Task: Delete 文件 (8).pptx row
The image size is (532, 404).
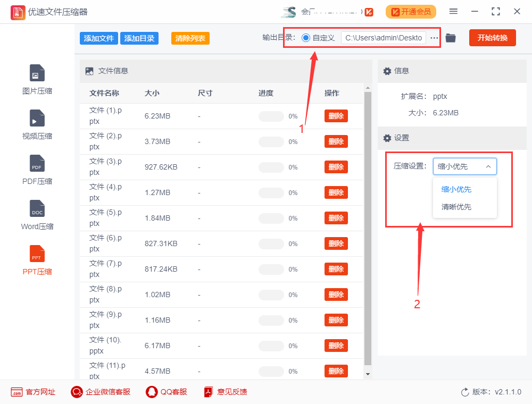Action: tap(336, 294)
